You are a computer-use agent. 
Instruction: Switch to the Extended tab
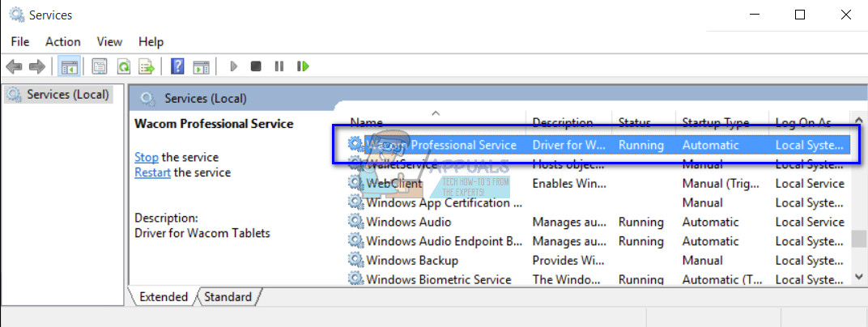164,297
